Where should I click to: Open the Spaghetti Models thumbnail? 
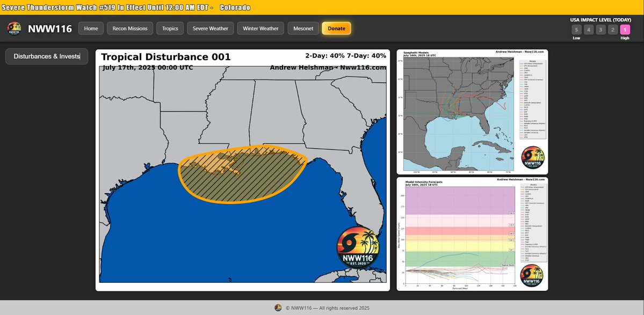472,112
